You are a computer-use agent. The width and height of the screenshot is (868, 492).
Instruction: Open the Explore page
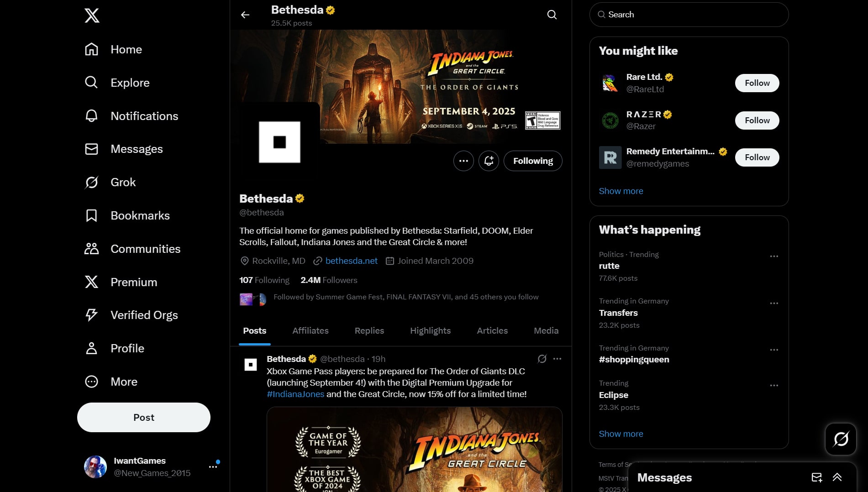click(117, 83)
